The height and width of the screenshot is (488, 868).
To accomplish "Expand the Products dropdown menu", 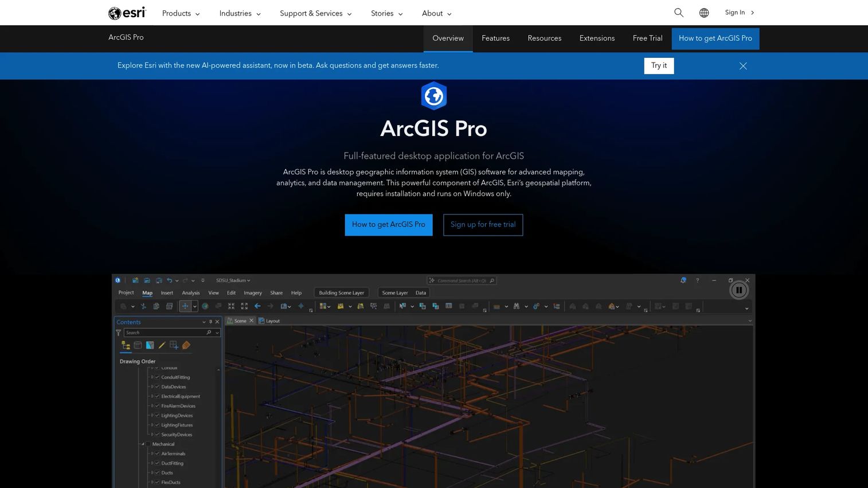I will [181, 13].
